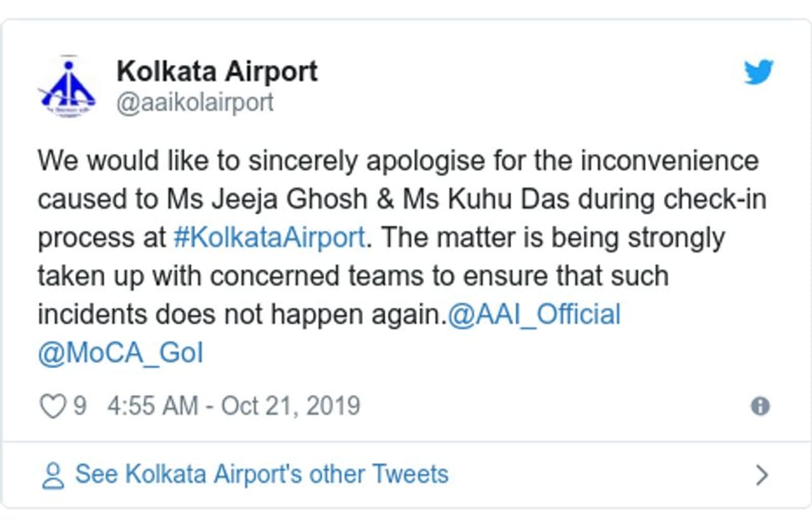Like the tweet with the heart icon

coord(52,407)
